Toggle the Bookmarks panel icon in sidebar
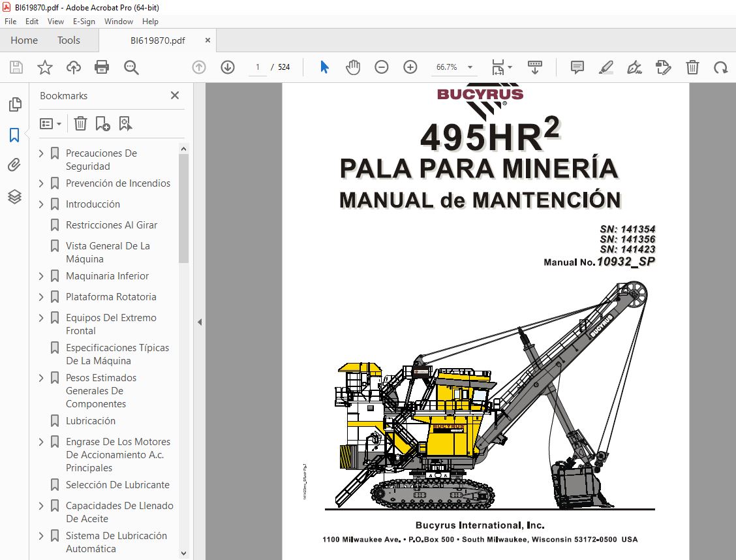This screenshot has width=736, height=560. coord(14,135)
